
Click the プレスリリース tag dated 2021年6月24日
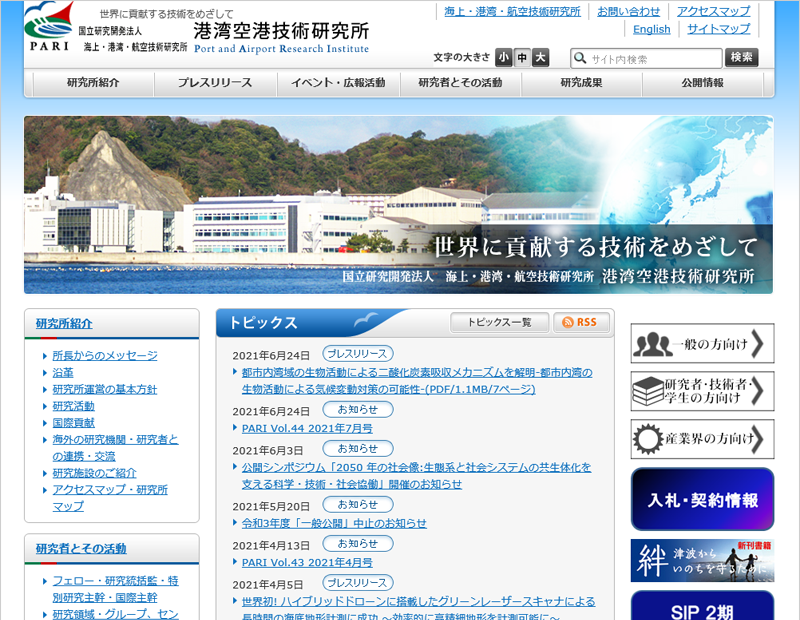click(x=358, y=354)
